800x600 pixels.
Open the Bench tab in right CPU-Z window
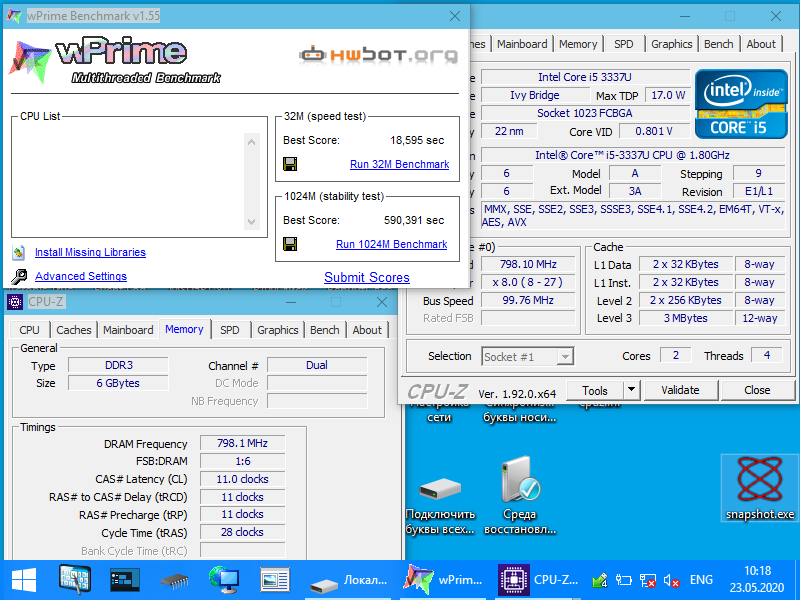pyautogui.click(x=718, y=44)
